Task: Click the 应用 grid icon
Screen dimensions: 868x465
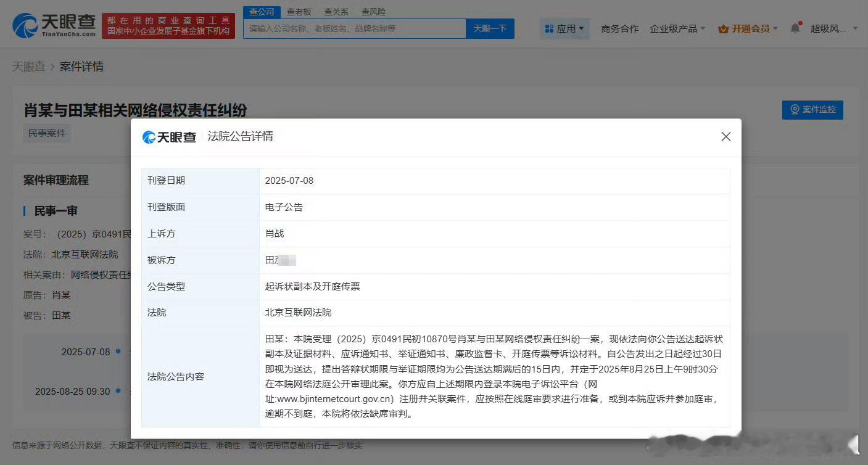Action: [549, 28]
